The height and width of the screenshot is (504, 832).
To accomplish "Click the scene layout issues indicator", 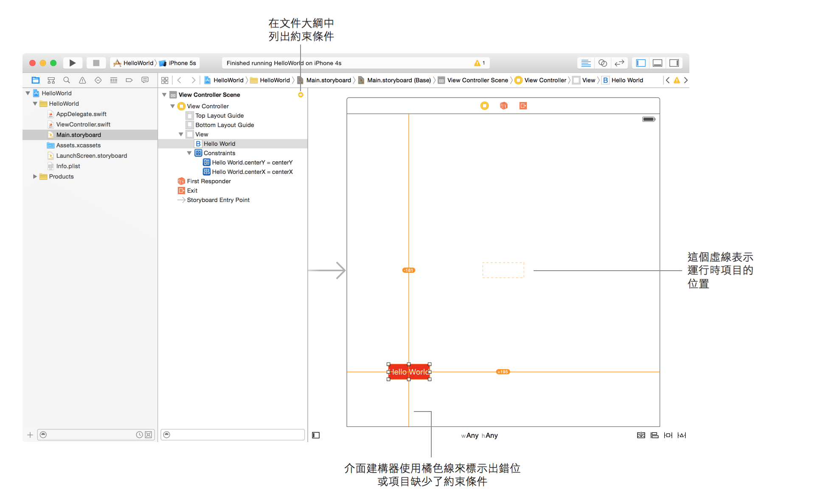I will [301, 95].
